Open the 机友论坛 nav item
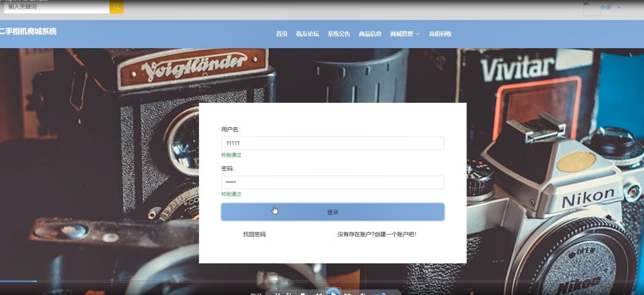644x295 pixels. 307,34
